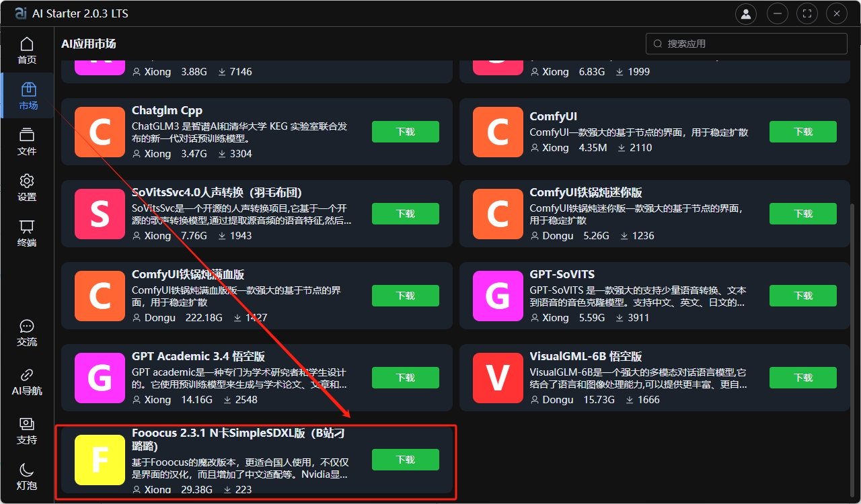Click the user account icon in title bar
This screenshot has width=861, height=504.
(745, 13)
